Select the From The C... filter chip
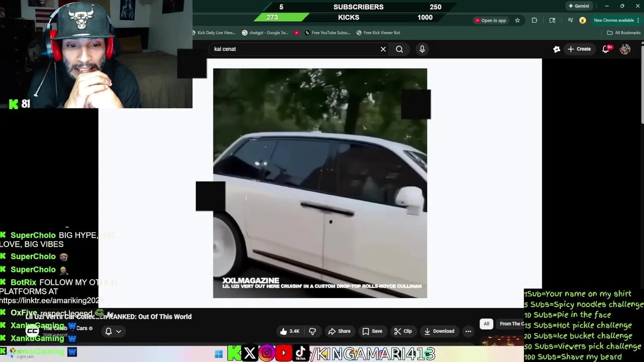This screenshot has width=644, height=362. pyautogui.click(x=511, y=324)
